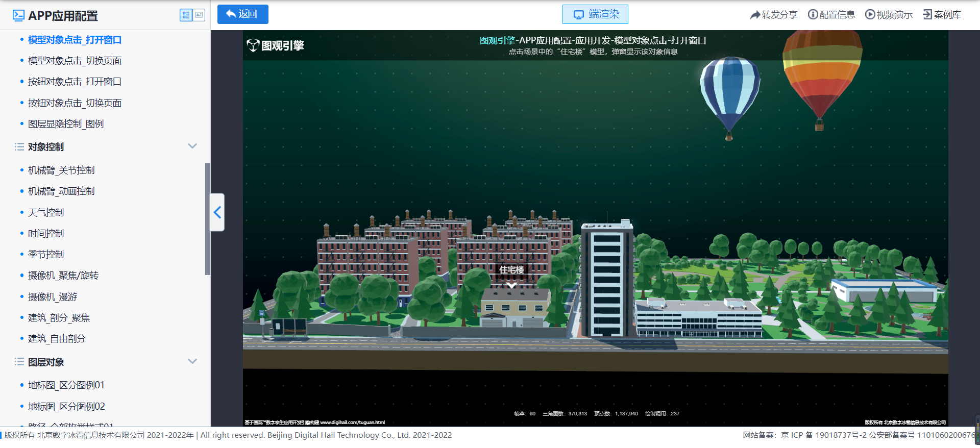Collapse the 图层对象 section chevron
The width and height of the screenshot is (980, 448).
[x=192, y=361]
